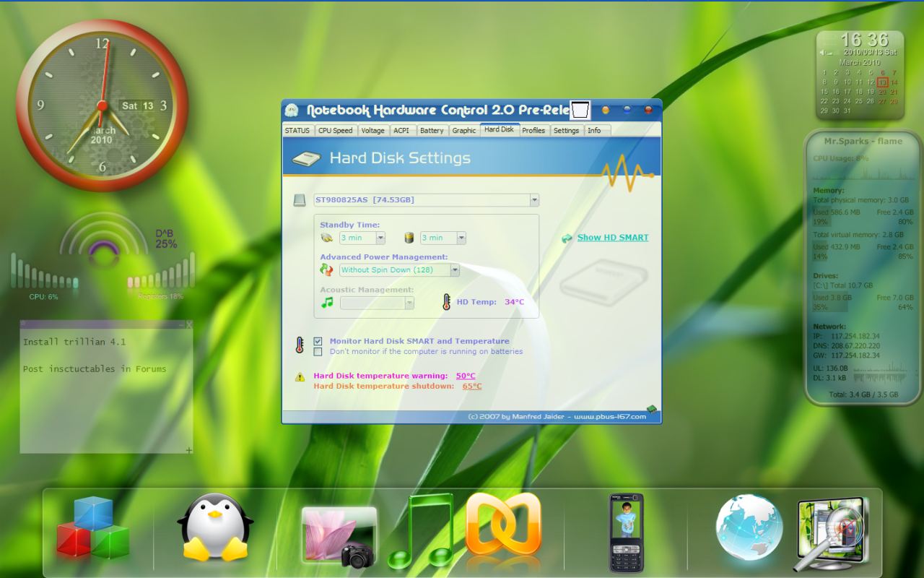
Task: Open the Voltage tab
Action: (x=373, y=131)
